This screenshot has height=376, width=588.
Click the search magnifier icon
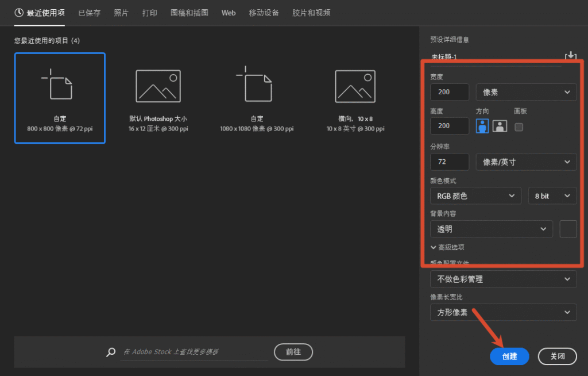click(x=110, y=352)
